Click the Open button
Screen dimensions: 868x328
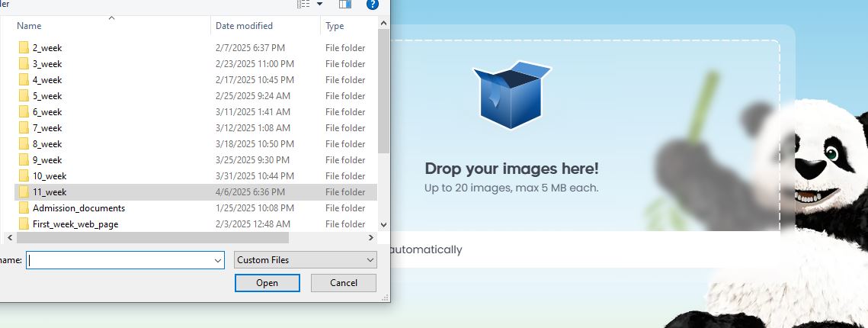pyautogui.click(x=267, y=282)
